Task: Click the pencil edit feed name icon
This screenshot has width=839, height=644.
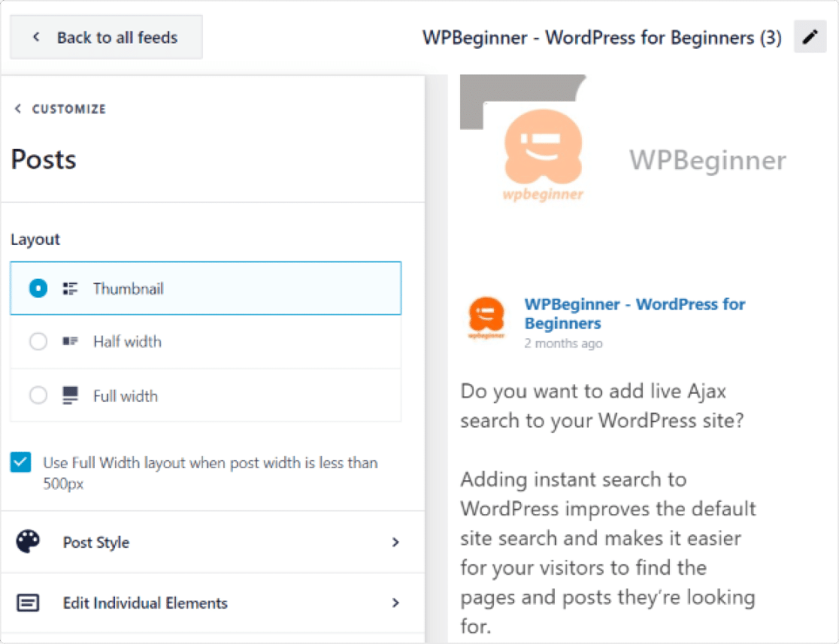Action: [x=810, y=37]
